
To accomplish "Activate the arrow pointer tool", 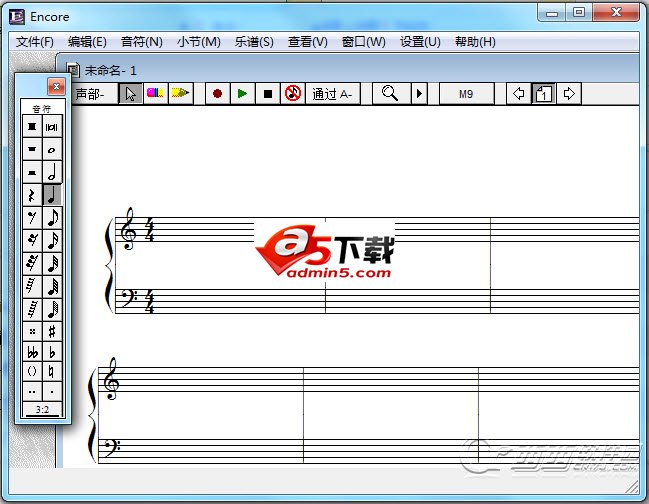I will 130,94.
